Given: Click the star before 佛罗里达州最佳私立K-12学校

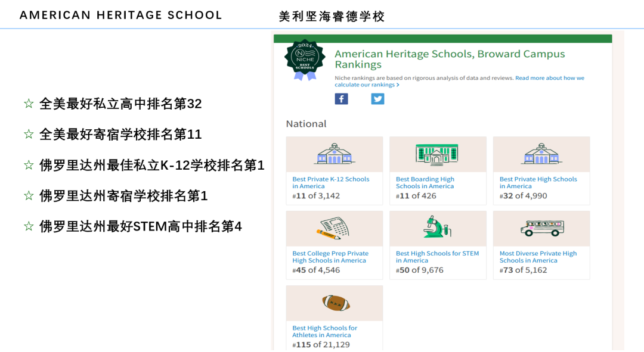Looking at the screenshot, I should click(x=29, y=165).
